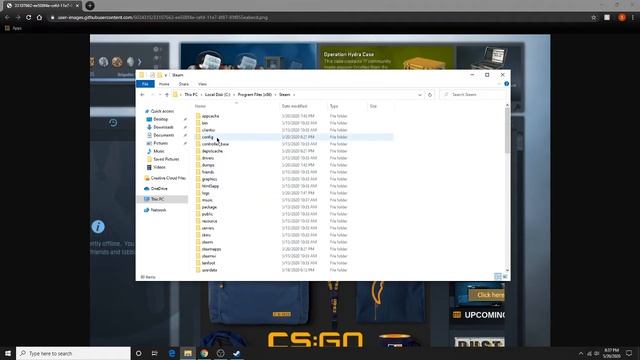This screenshot has height=360, width=640.
Task: Reload the Chrome page
Action: coord(28,18)
